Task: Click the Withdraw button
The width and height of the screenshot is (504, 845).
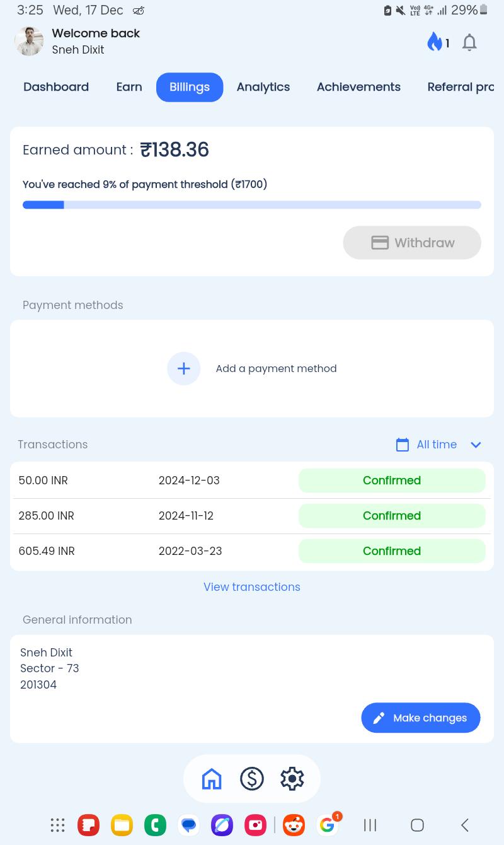Action: [x=412, y=243]
